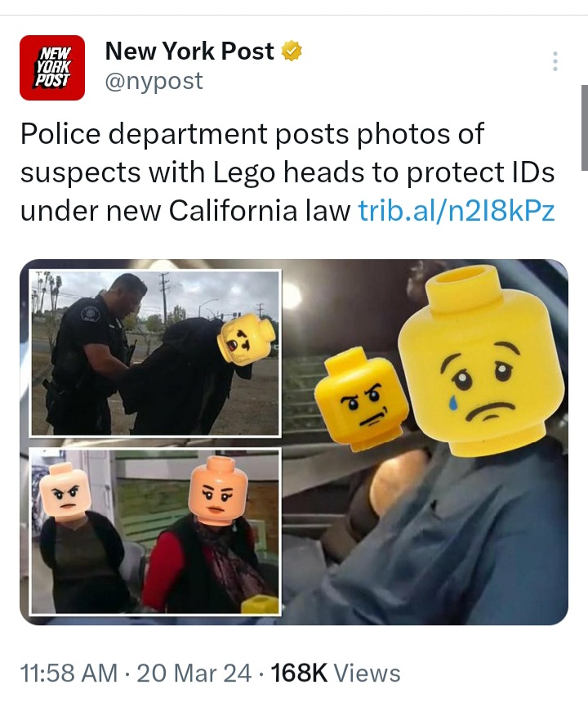
Task: Click the 20 Mar 24 date
Action: click(194, 673)
